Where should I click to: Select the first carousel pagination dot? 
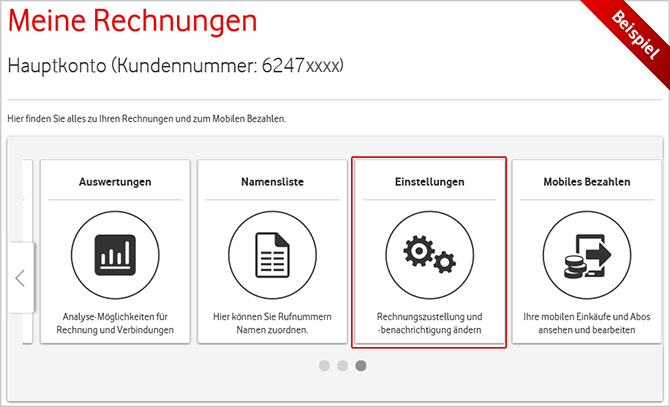(x=324, y=366)
